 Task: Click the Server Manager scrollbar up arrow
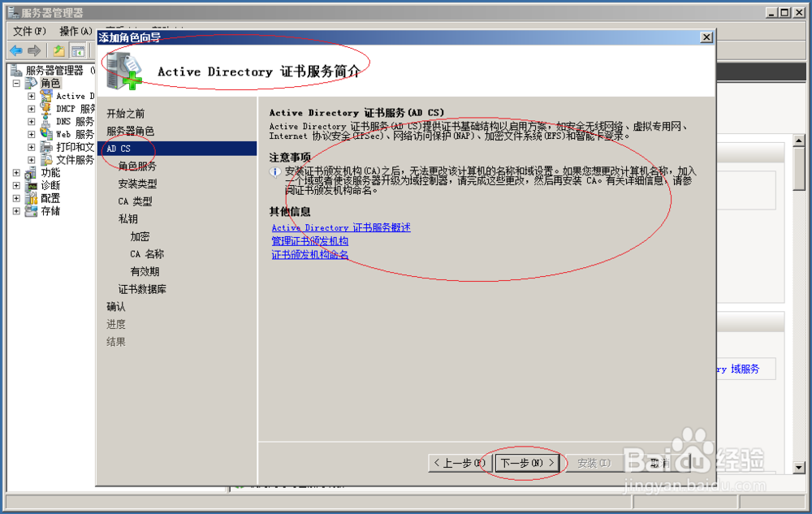798,140
